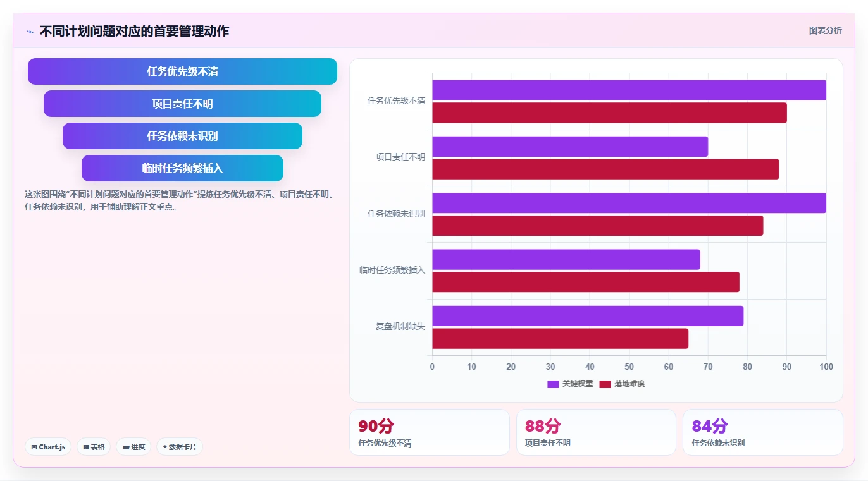Open the 88分 项目责任不明 score card
The width and height of the screenshot is (868, 481).
click(596, 432)
